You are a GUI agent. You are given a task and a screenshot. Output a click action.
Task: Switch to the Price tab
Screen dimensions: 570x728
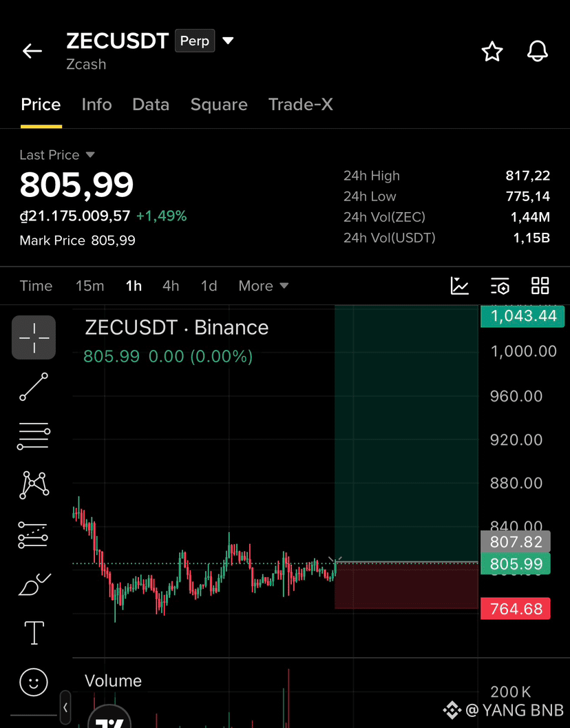point(41,105)
